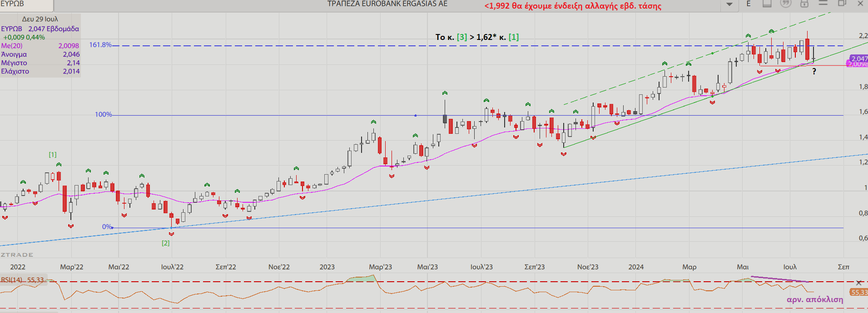Click the Μαρ'22 date axis label
Image resolution: width=868 pixels, height=313 pixels.
pos(72,267)
